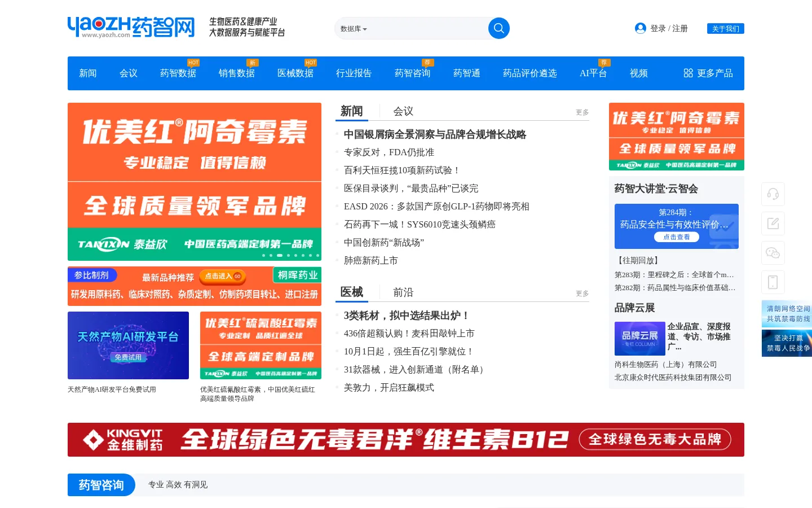This screenshot has height=508, width=812.
Task: Click the blue search magnifier button
Action: coord(498,28)
